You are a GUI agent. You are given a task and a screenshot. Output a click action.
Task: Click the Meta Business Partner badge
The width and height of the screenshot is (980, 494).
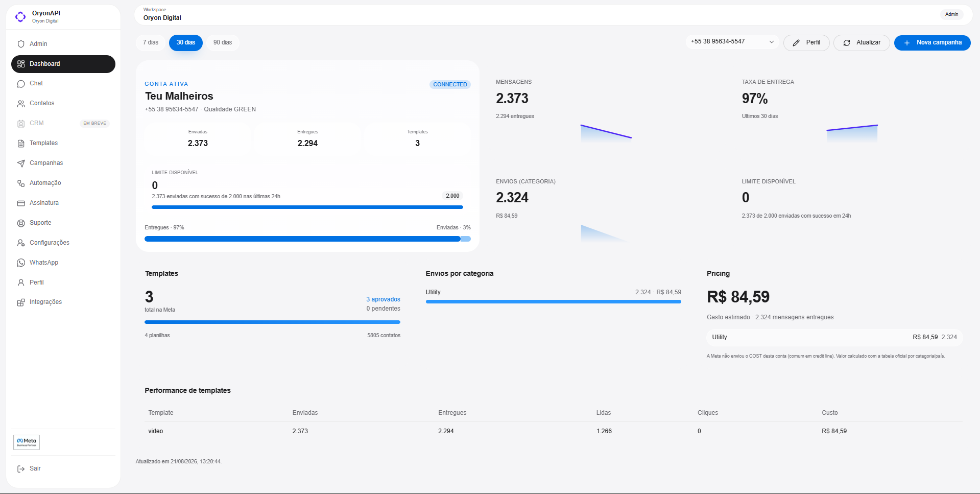coord(27,442)
